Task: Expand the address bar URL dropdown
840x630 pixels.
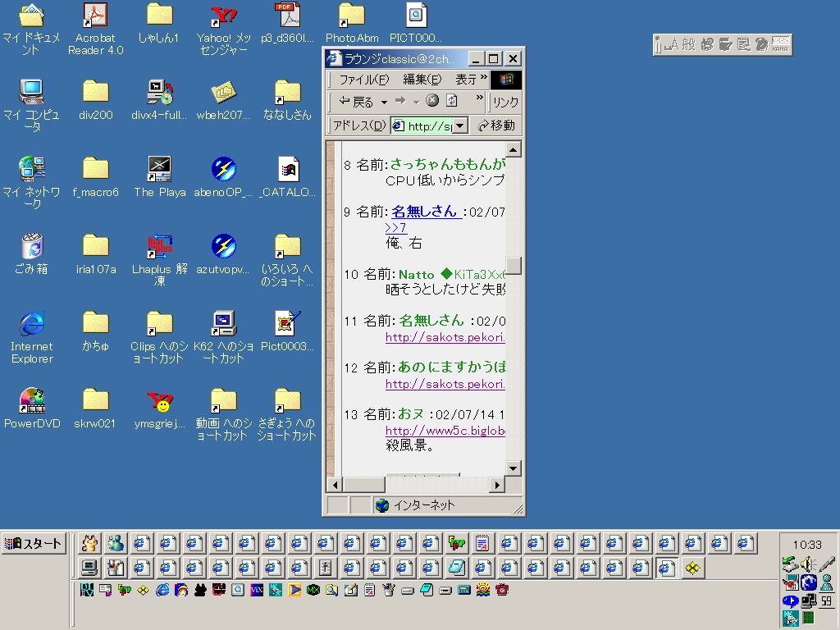Action: pyautogui.click(x=460, y=126)
